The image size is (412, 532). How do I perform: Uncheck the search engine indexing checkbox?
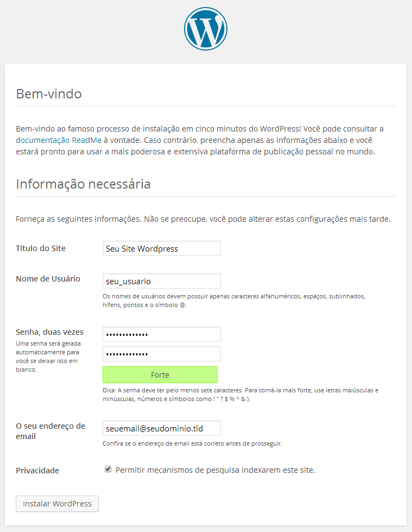[108, 469]
